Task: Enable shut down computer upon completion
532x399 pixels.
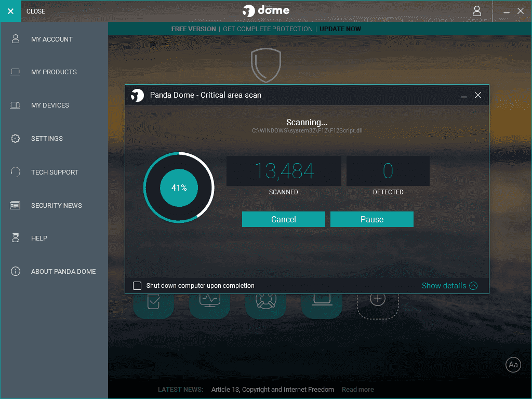Action: click(137, 286)
